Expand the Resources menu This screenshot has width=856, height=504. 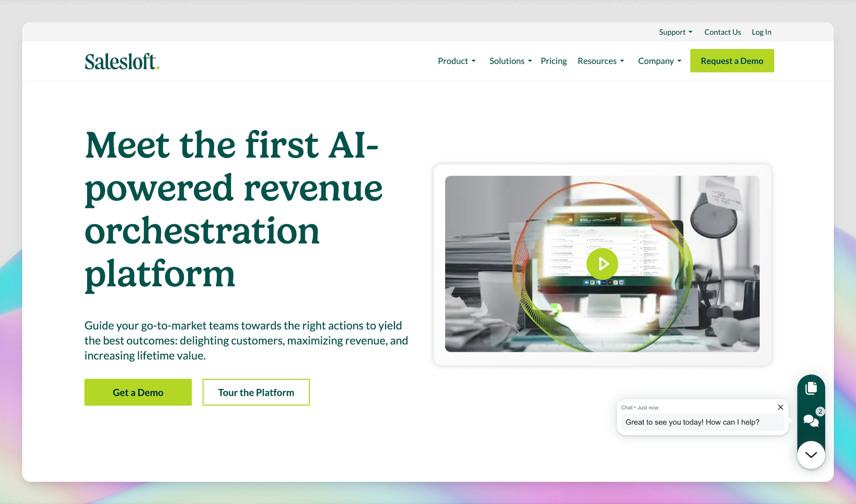tap(601, 61)
